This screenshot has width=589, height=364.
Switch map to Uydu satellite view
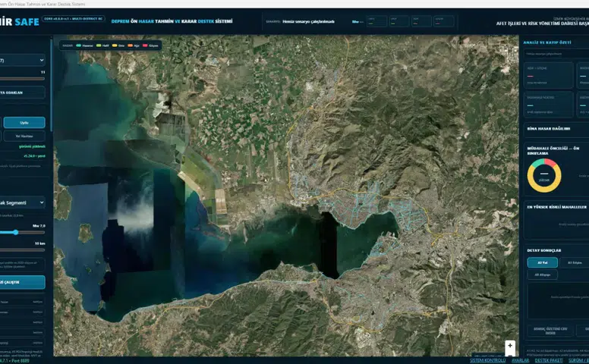pyautogui.click(x=24, y=123)
